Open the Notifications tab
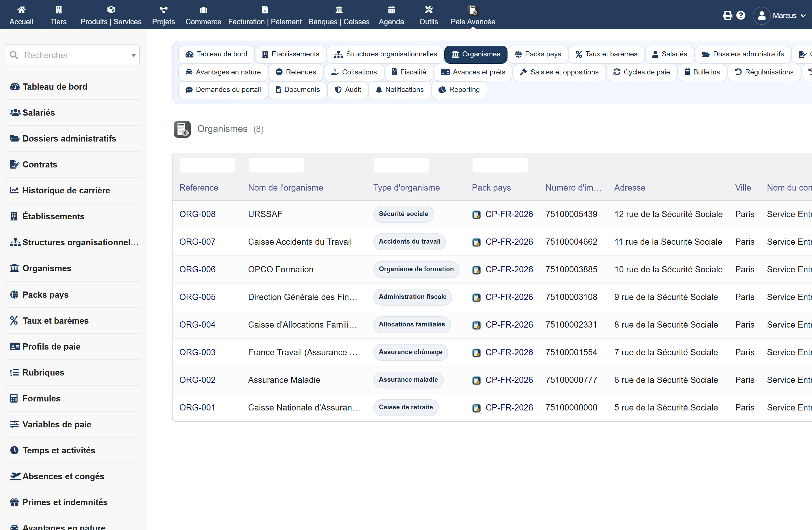The image size is (812, 530). (400, 90)
